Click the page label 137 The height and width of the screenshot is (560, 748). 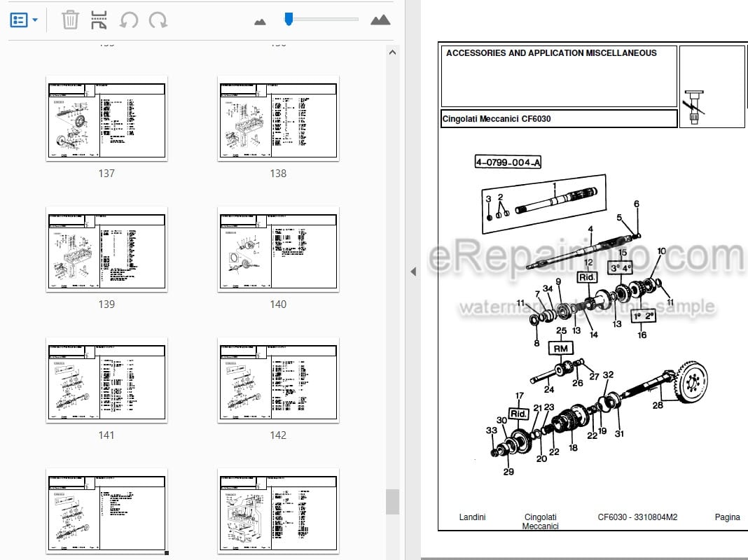coord(106,174)
